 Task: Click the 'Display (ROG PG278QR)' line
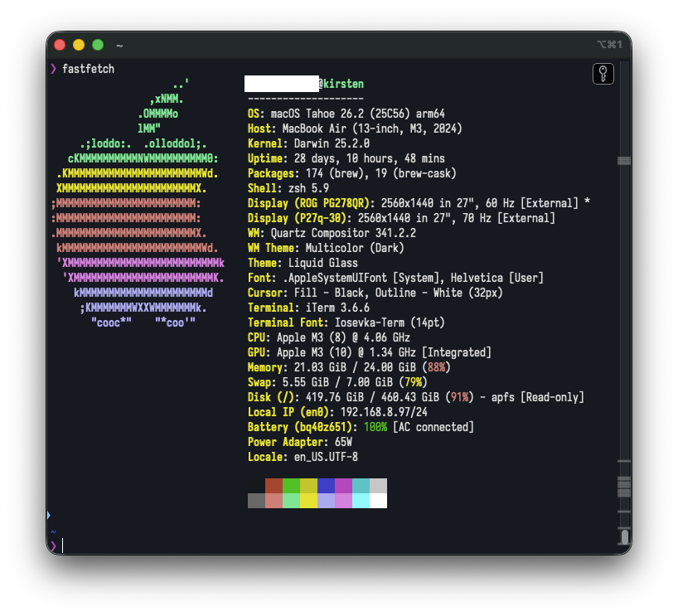coord(419,203)
